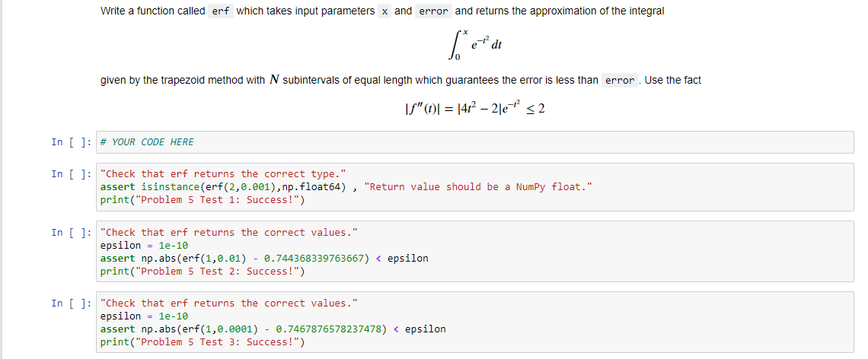The width and height of the screenshot is (868, 359).
Task: Click the print 'Problem 5 Test 3: Success!' line
Action: [203, 342]
